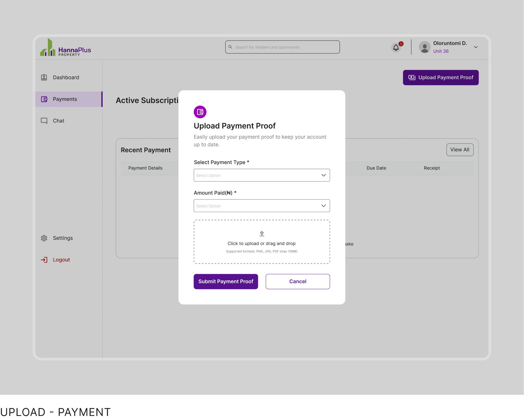Viewport: 524px width, 420px height.
Task: Click the user avatar icon
Action: 425,47
